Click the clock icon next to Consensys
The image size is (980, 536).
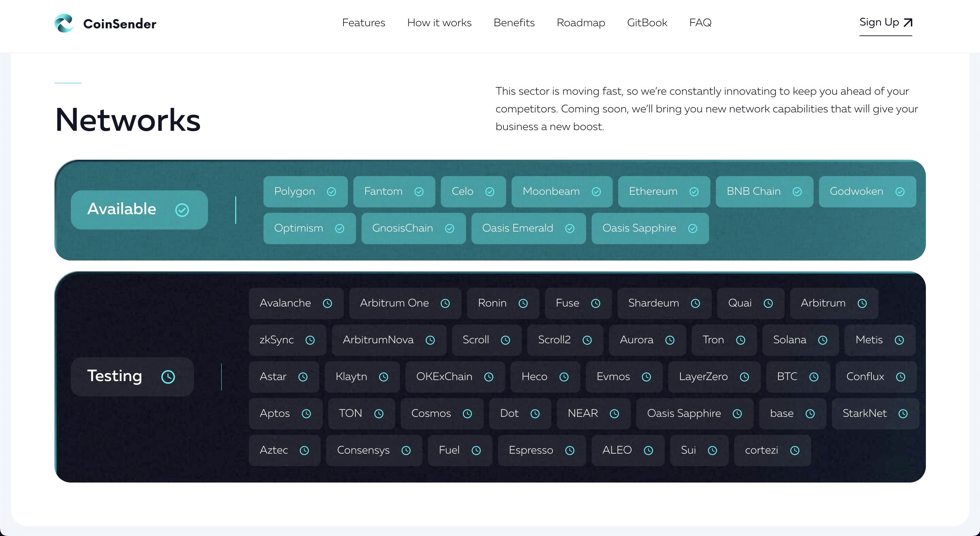click(406, 451)
